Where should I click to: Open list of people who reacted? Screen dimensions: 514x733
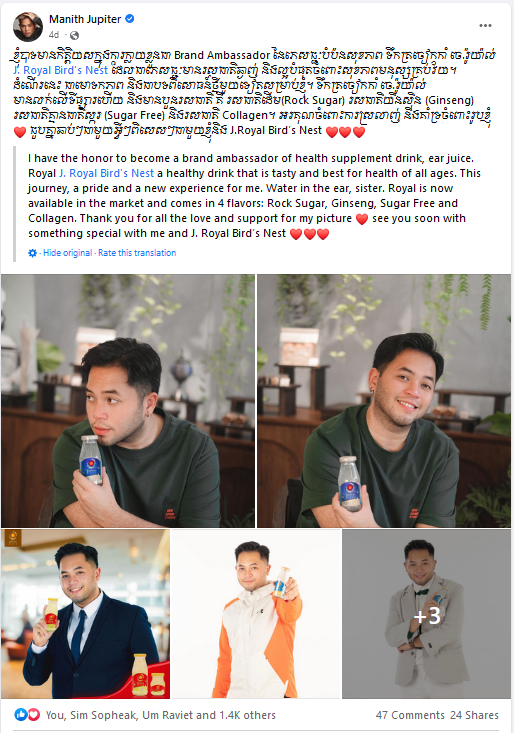click(x=160, y=715)
